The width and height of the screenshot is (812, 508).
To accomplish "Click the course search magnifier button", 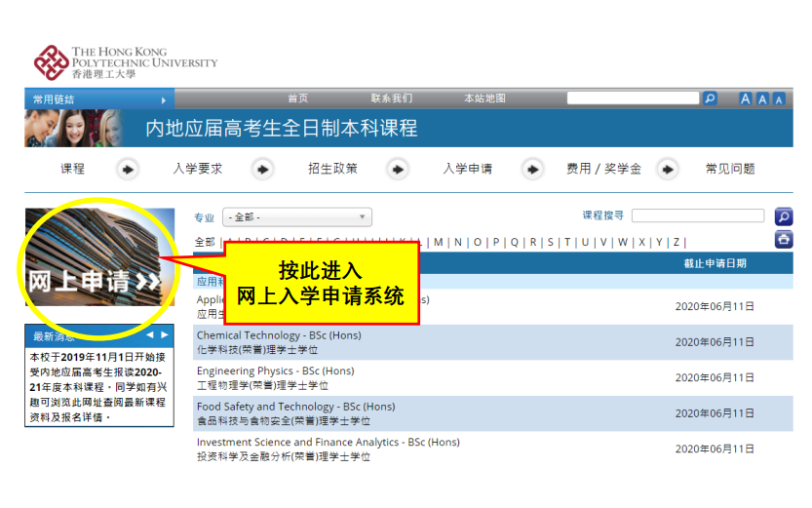I will pyautogui.click(x=783, y=216).
